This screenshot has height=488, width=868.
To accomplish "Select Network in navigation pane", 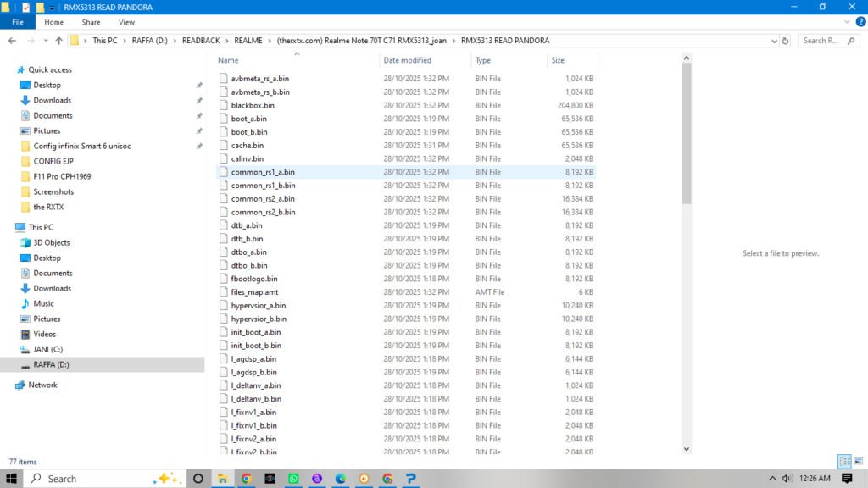I will [x=42, y=385].
